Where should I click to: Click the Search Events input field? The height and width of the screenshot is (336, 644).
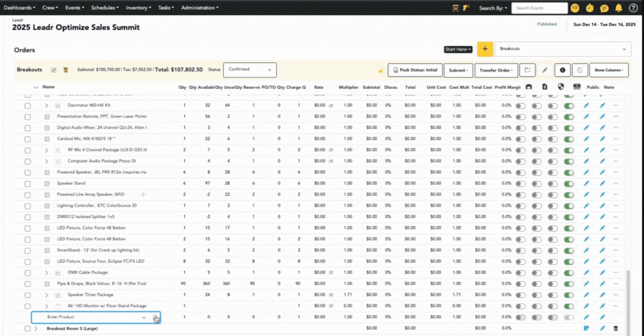tap(539, 8)
